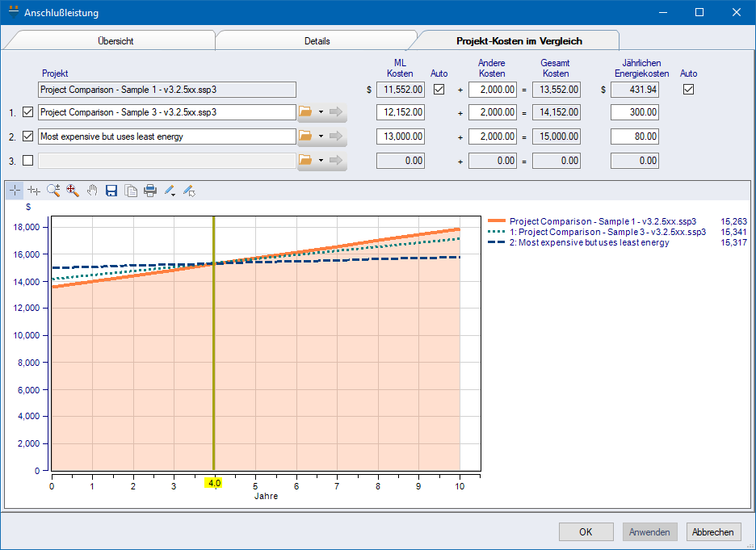Open dropdown arrow beside project 3 folder
The image size is (756, 550).
pos(321,161)
